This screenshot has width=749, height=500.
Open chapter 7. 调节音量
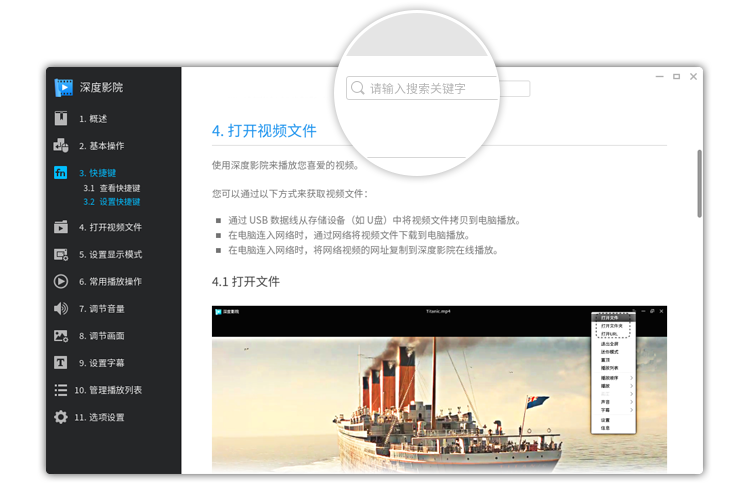click(102, 309)
